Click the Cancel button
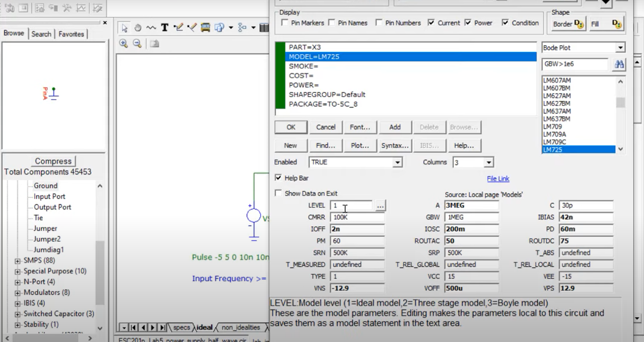The width and height of the screenshot is (644, 342). 326,127
